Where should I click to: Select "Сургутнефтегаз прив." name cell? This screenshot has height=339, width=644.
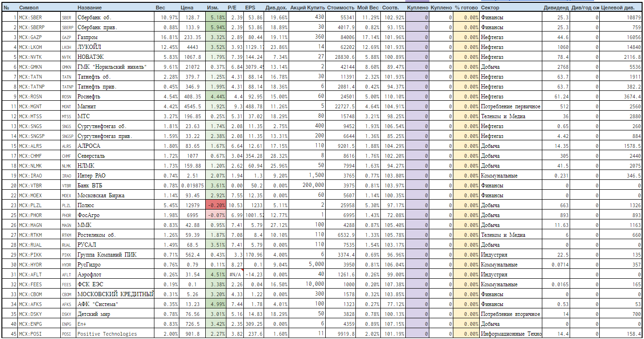tap(115, 136)
